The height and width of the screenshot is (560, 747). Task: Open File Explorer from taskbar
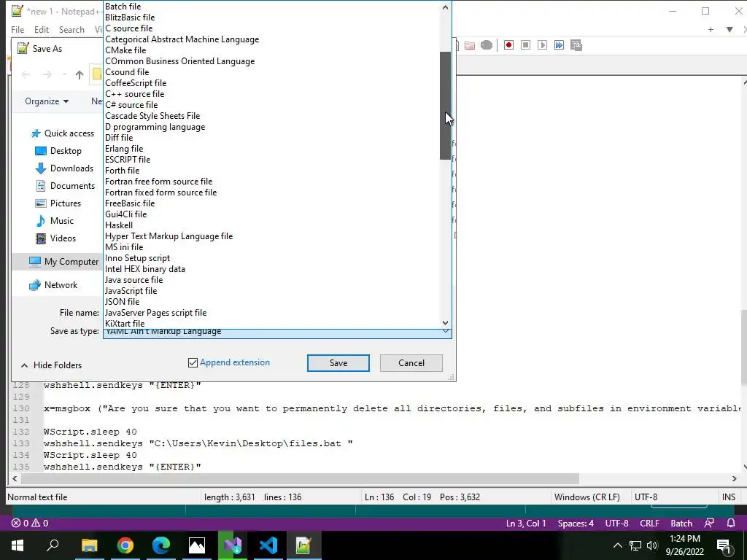(89, 545)
